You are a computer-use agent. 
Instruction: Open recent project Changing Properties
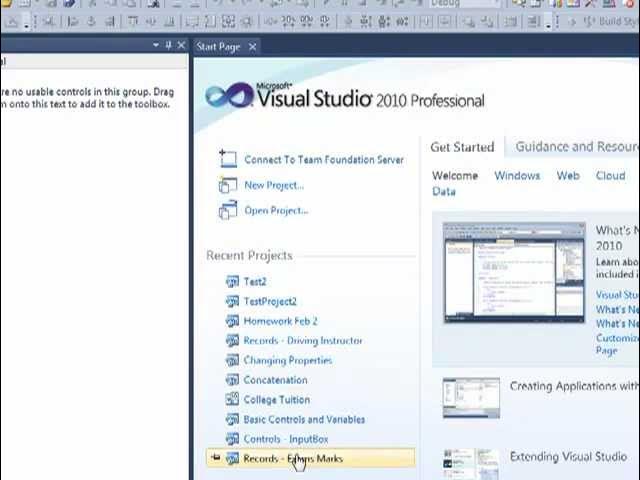pos(288,360)
